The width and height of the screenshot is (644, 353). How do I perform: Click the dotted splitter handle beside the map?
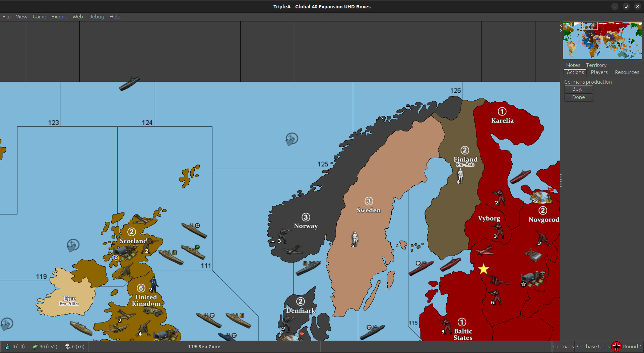[x=561, y=181]
